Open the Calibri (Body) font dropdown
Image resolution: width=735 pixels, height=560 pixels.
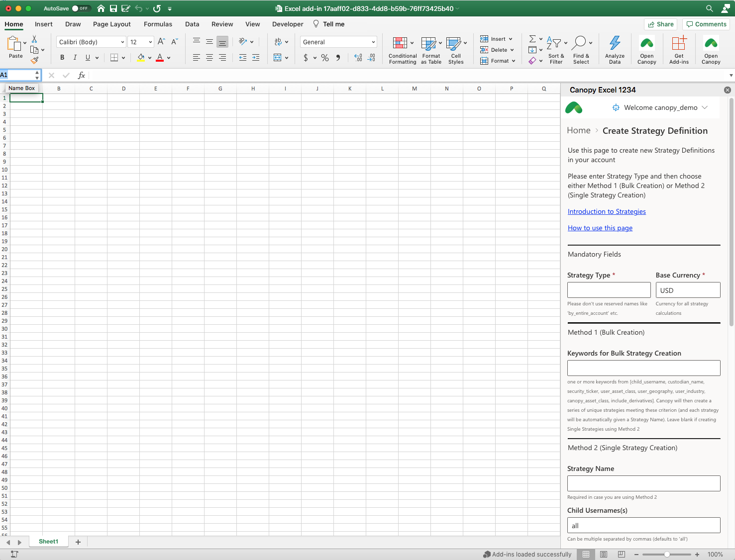click(122, 42)
